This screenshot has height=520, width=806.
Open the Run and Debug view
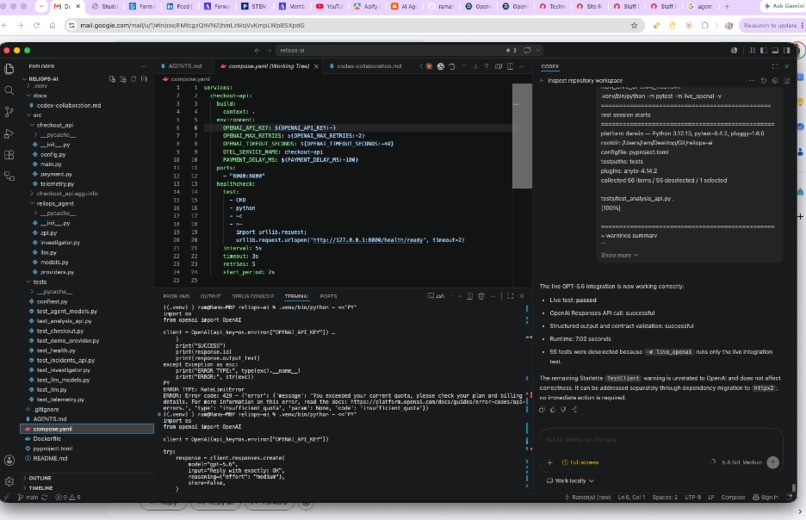coord(9,134)
